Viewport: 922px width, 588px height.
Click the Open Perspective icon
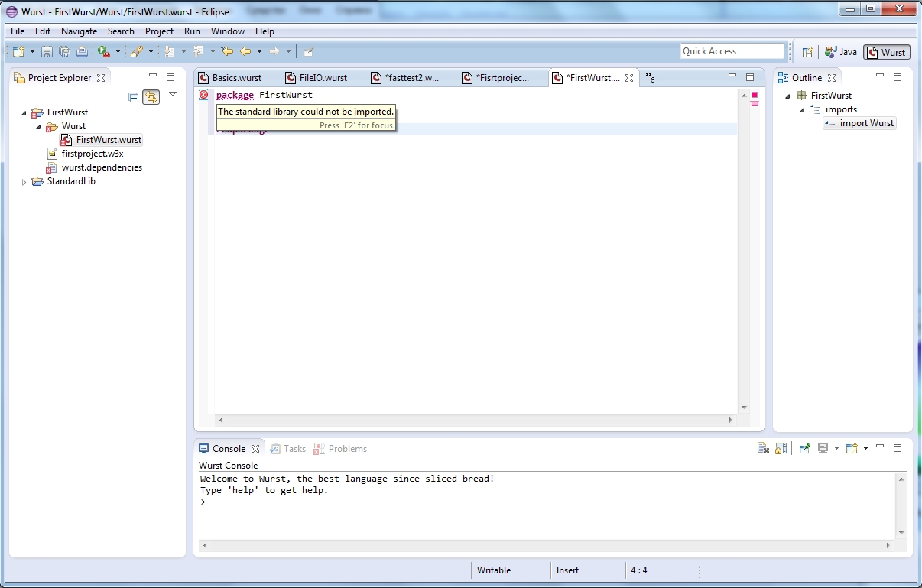click(x=807, y=52)
